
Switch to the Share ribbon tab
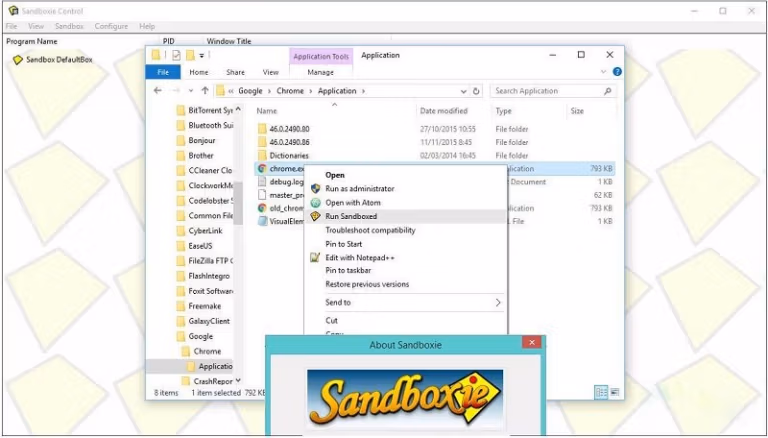(x=236, y=72)
